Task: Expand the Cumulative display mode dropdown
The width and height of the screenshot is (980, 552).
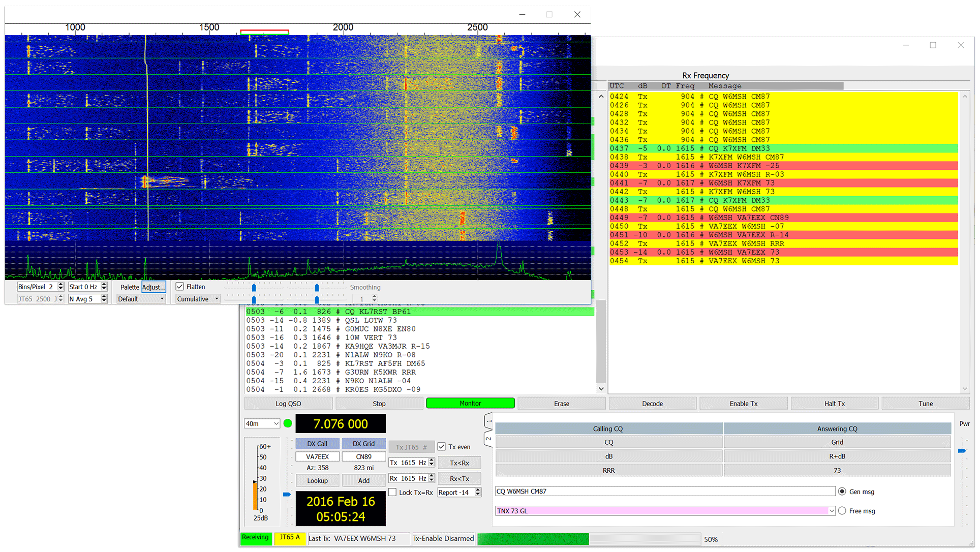Action: click(198, 299)
